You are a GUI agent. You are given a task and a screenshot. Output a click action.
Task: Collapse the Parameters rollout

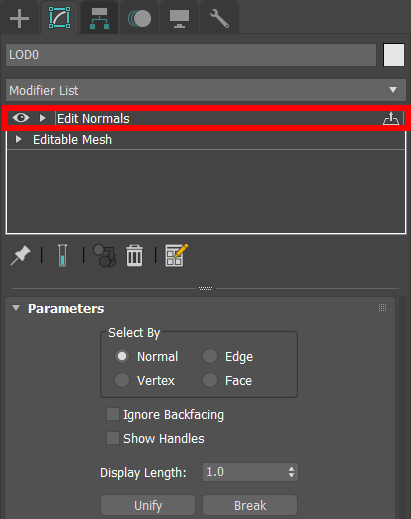tap(16, 308)
